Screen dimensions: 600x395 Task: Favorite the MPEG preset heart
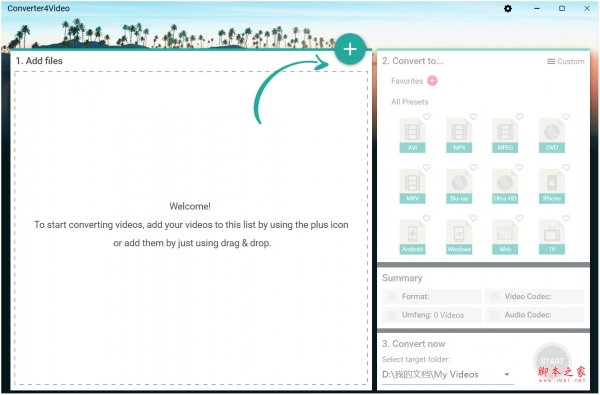519,117
